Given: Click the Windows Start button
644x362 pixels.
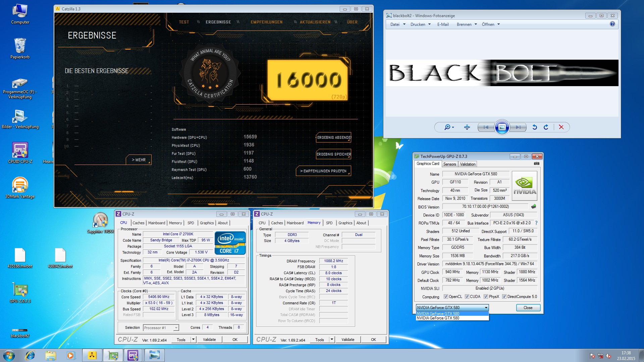Looking at the screenshot, I should pos(9,355).
